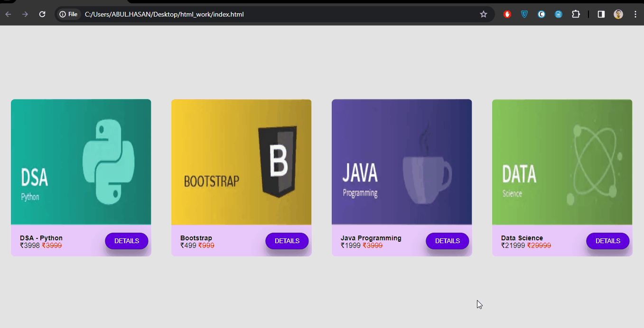Click the struck-through ₹29999 price

(x=539, y=246)
